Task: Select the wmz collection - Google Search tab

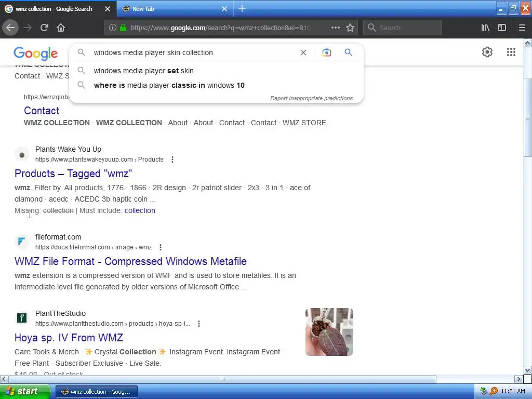Action: pyautogui.click(x=58, y=8)
